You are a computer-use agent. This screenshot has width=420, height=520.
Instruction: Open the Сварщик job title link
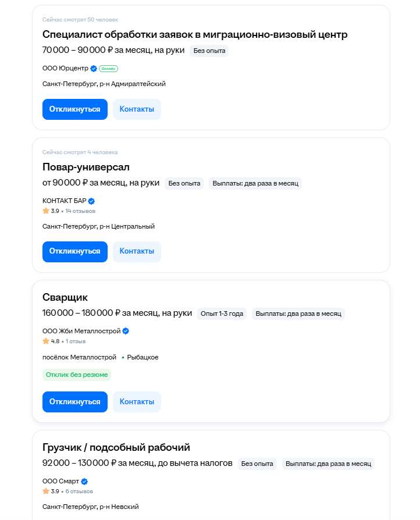[65, 297]
